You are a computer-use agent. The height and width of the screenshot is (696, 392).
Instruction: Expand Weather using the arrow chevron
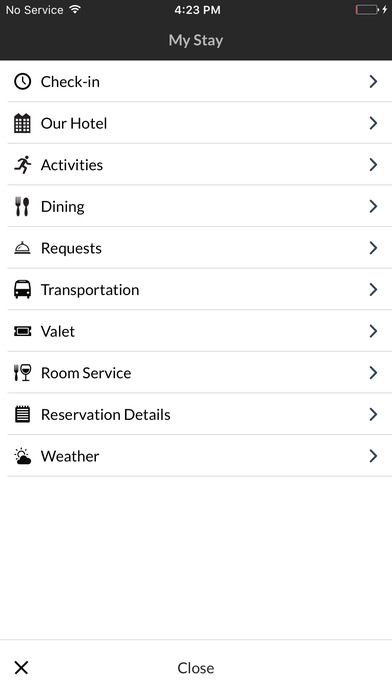(373, 456)
